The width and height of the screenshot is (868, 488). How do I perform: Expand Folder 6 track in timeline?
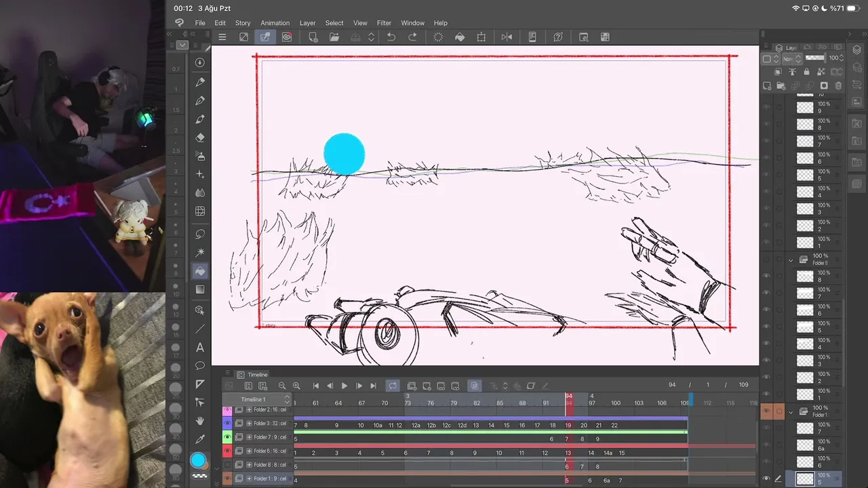point(249,451)
